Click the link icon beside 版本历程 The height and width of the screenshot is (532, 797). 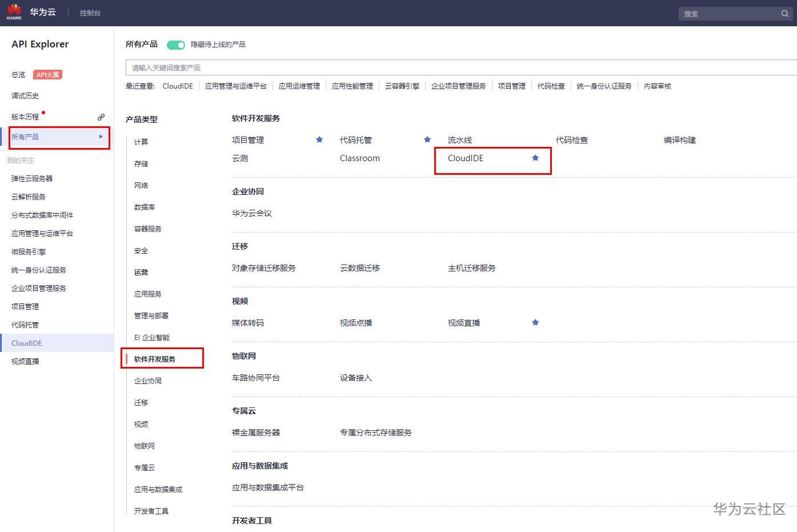tap(101, 117)
